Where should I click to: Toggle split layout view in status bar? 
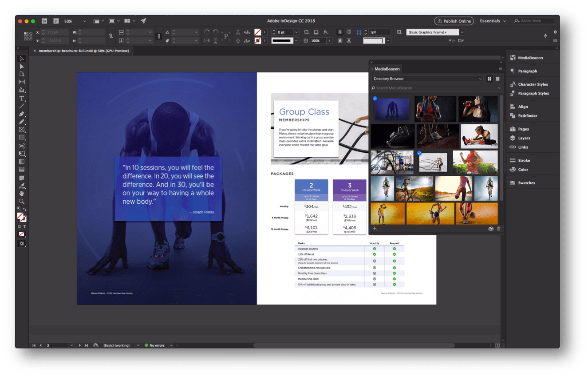[x=497, y=345]
